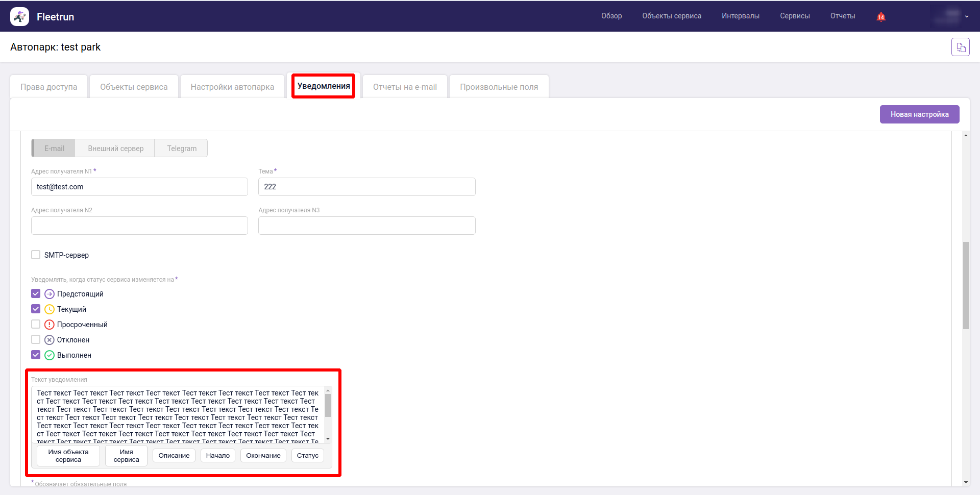Click the Overdue red exclamation icon
The width and height of the screenshot is (980, 495).
[x=50, y=325]
